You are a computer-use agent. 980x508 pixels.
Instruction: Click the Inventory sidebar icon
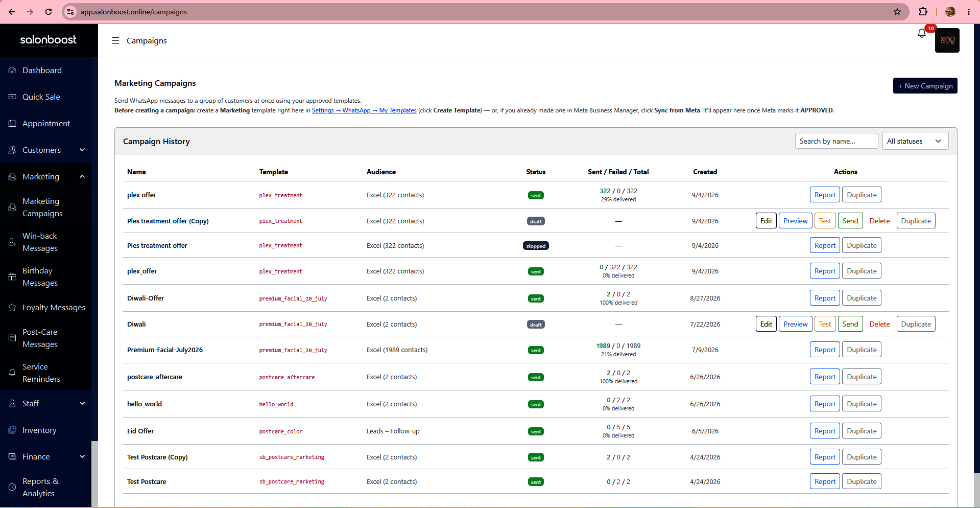[12, 430]
